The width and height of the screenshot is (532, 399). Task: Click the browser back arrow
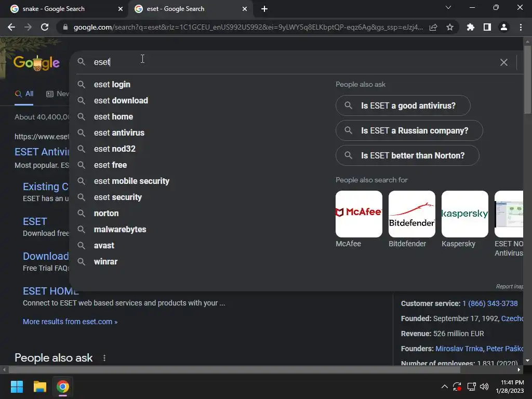tap(11, 27)
